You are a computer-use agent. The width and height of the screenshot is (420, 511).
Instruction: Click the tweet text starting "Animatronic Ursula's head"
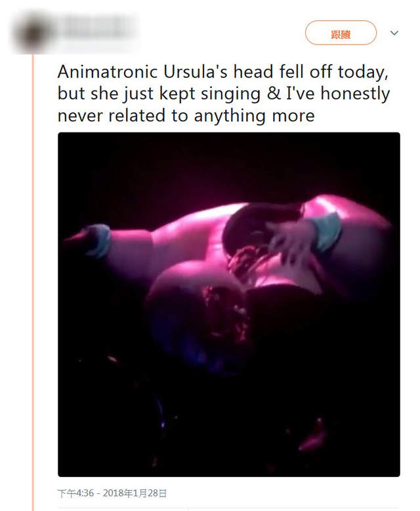(x=223, y=94)
